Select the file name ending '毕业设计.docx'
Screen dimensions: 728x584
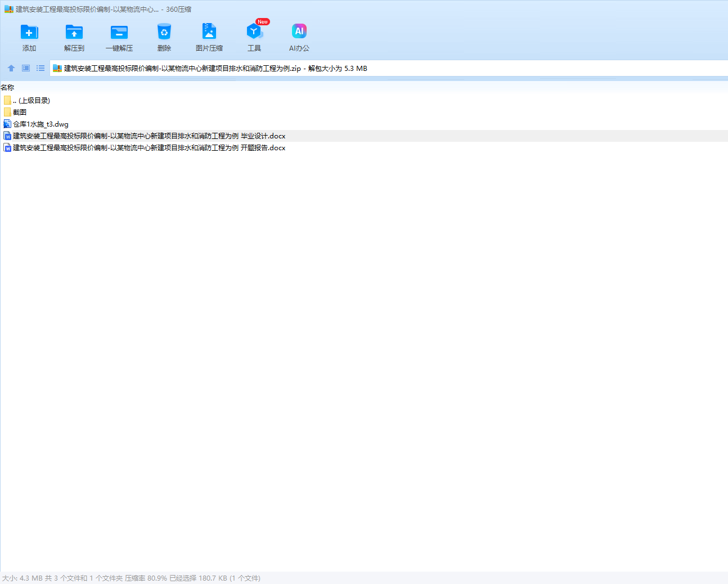click(x=149, y=136)
